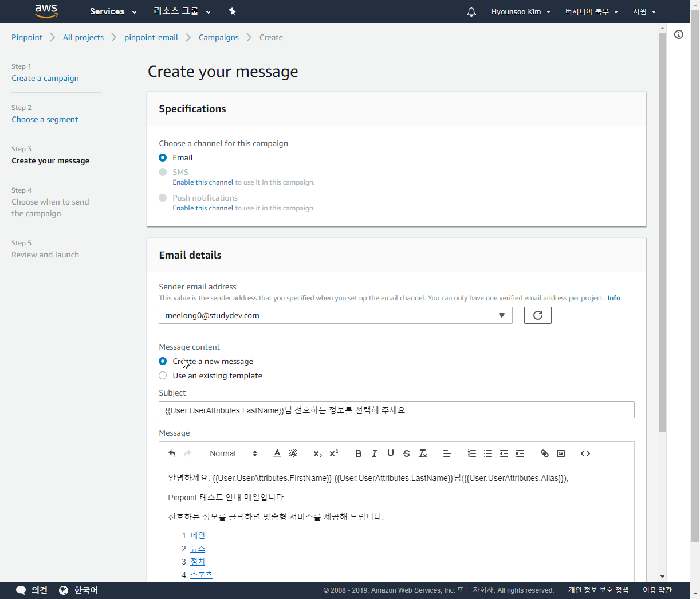Screen dimensions: 700x599
Task: Insert a numbered list
Action: point(472,453)
